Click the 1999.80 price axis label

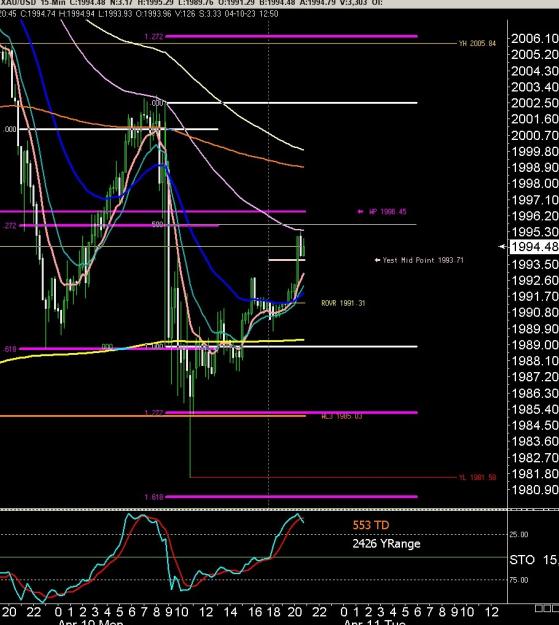[x=535, y=151]
